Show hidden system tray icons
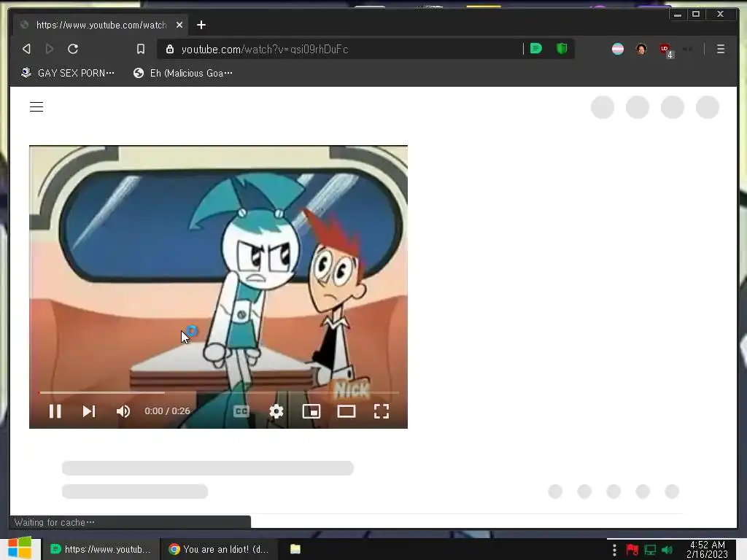 click(x=614, y=550)
